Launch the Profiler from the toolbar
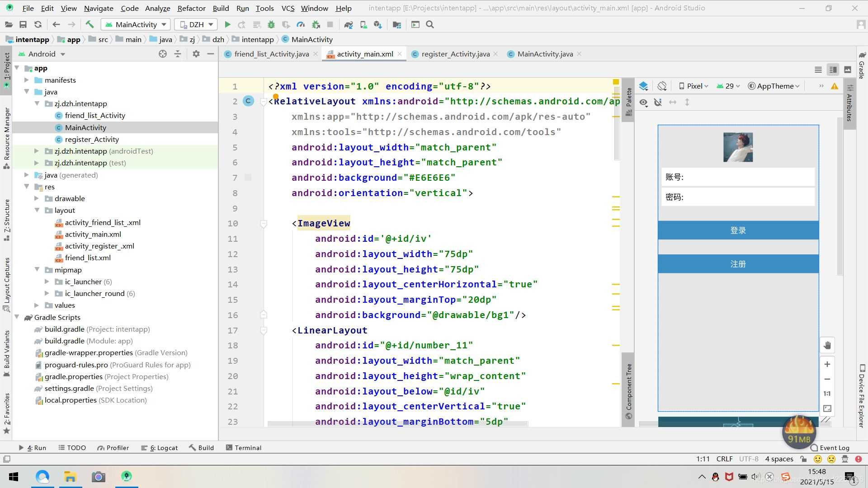The image size is (868, 488). coord(301,24)
